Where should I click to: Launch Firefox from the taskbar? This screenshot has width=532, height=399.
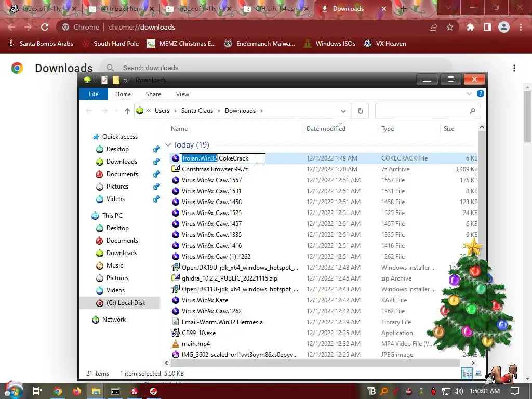click(77, 391)
